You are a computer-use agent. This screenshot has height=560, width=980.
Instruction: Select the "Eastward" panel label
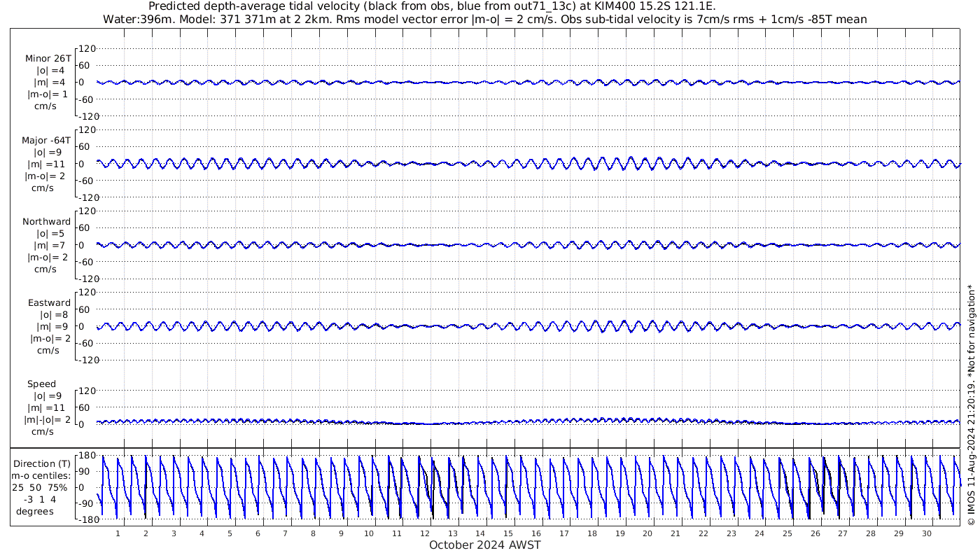tap(49, 302)
